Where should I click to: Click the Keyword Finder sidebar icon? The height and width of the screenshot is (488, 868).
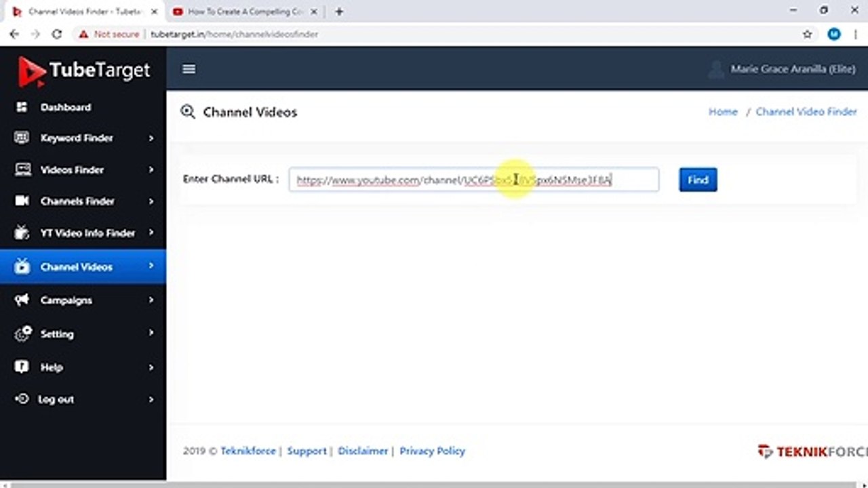click(x=22, y=138)
